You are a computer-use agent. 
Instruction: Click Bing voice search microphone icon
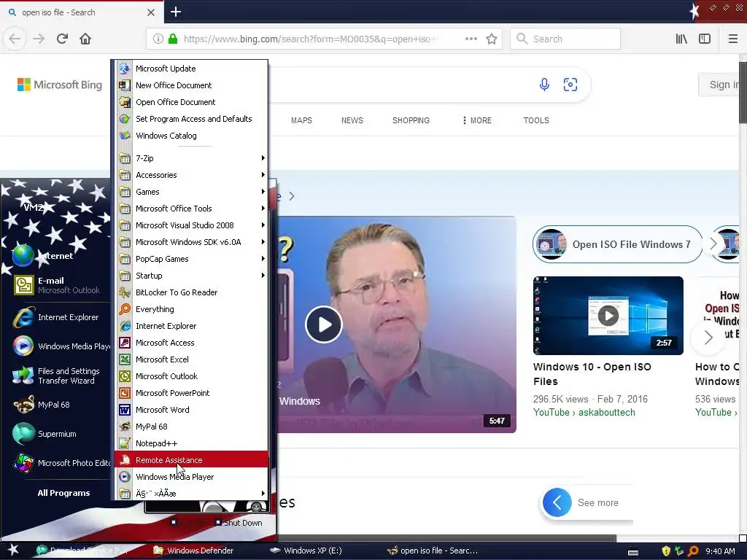pyautogui.click(x=544, y=85)
